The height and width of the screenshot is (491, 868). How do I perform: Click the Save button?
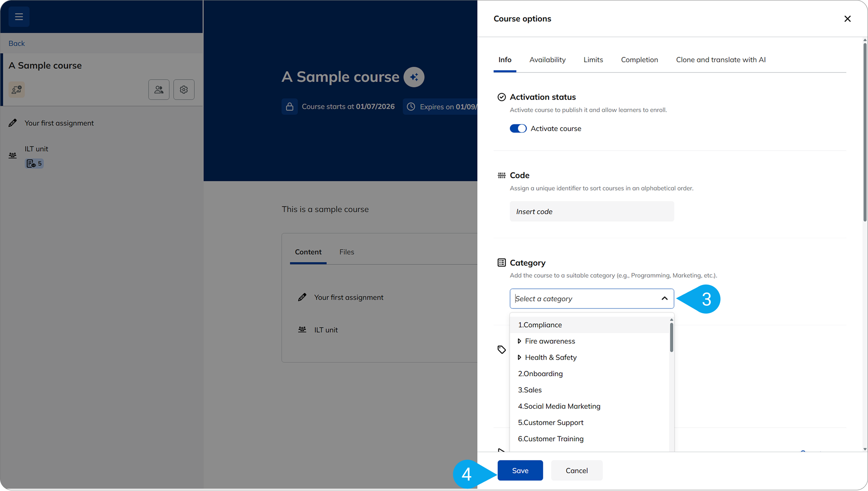click(520, 470)
